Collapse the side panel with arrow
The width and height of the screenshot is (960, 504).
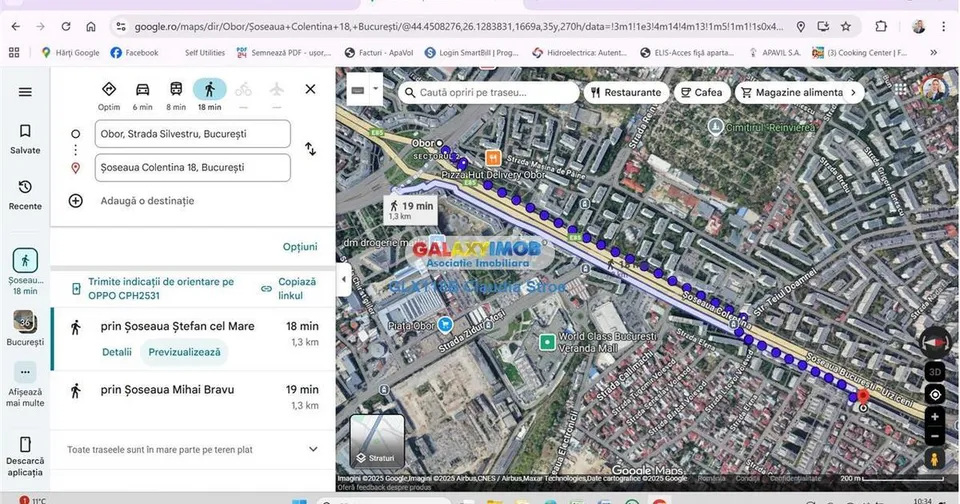[x=343, y=279]
